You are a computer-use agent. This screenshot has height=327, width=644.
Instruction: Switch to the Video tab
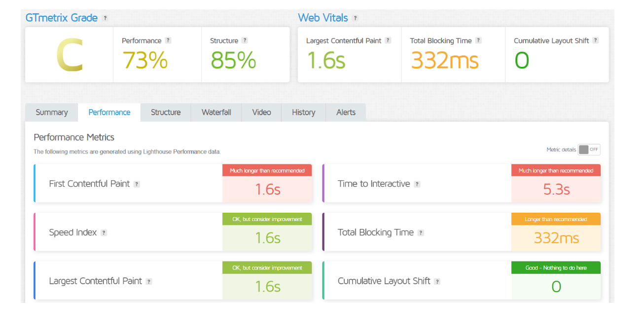(x=262, y=112)
